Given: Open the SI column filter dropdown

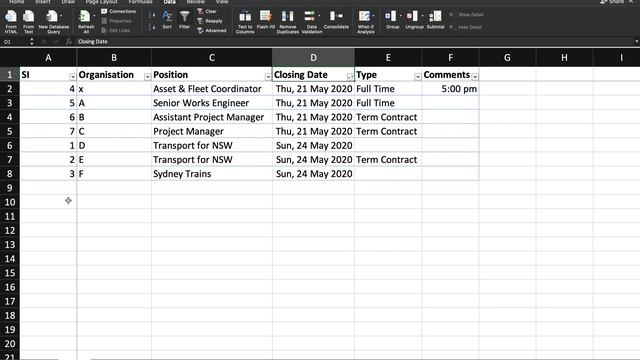Looking at the screenshot, I should point(72,76).
